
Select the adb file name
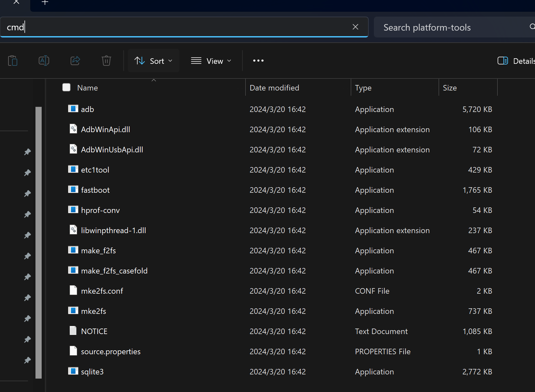88,109
